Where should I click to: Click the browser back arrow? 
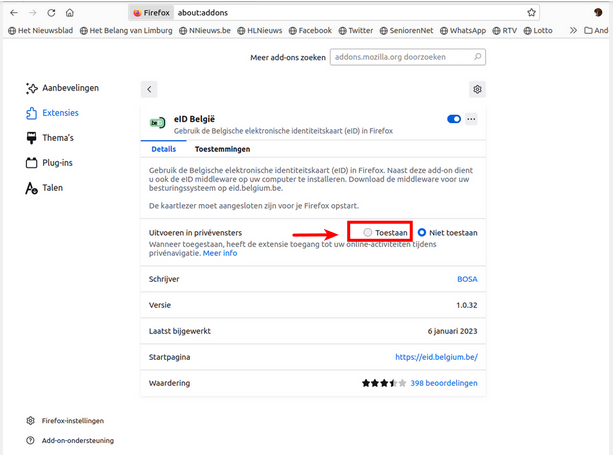(14, 13)
